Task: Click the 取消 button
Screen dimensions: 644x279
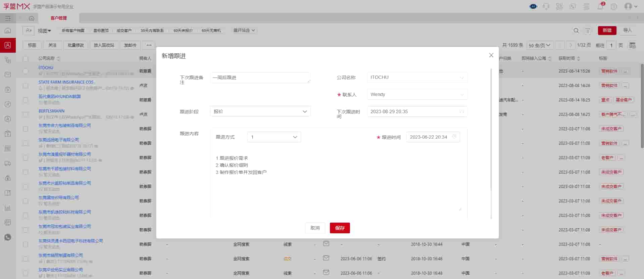Action: 315,228
